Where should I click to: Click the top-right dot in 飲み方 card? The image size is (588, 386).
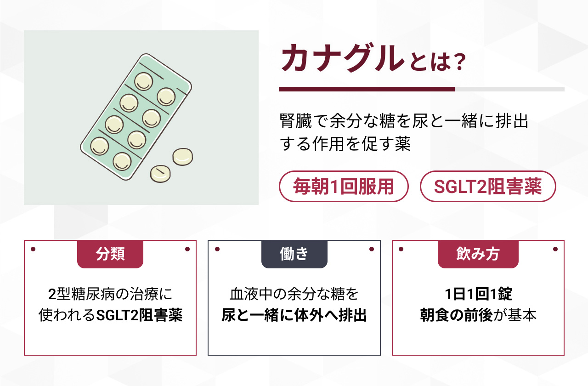point(555,249)
